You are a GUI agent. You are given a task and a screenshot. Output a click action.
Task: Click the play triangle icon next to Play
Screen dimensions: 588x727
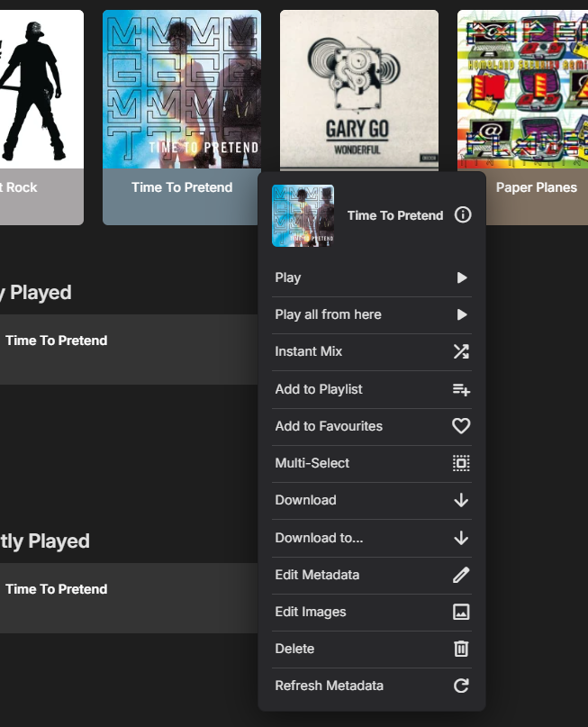(462, 277)
